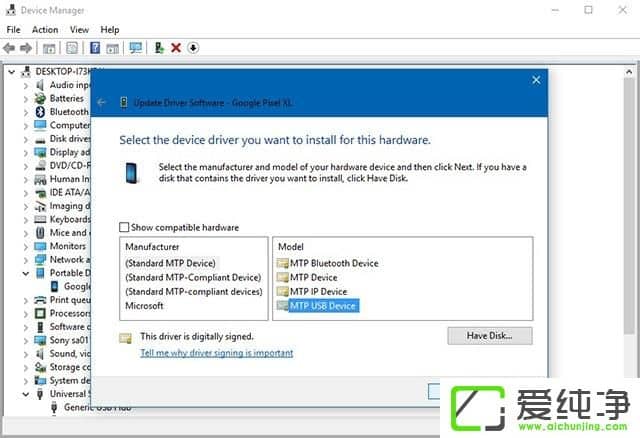Screen dimensions: 640x438
Task: Click the Keyboards category icon
Action: [40, 220]
